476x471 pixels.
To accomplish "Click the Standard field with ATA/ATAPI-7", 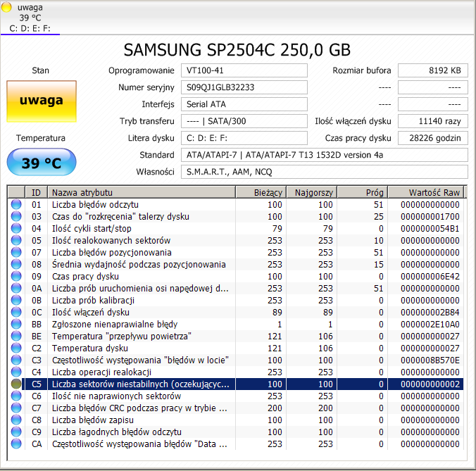I will [325, 155].
